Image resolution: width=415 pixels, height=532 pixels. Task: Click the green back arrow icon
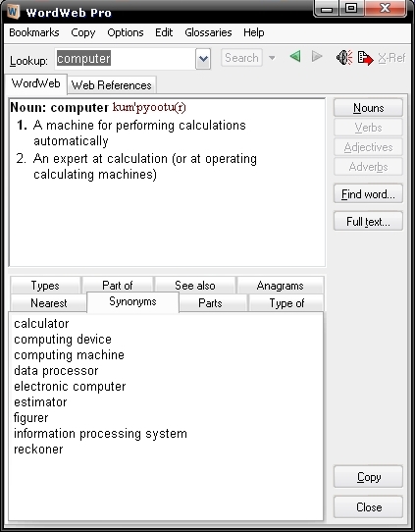tap(295, 56)
